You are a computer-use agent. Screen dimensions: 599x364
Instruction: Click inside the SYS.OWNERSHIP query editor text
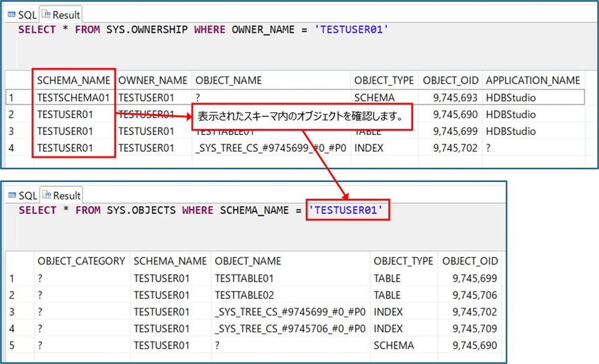click(x=201, y=30)
